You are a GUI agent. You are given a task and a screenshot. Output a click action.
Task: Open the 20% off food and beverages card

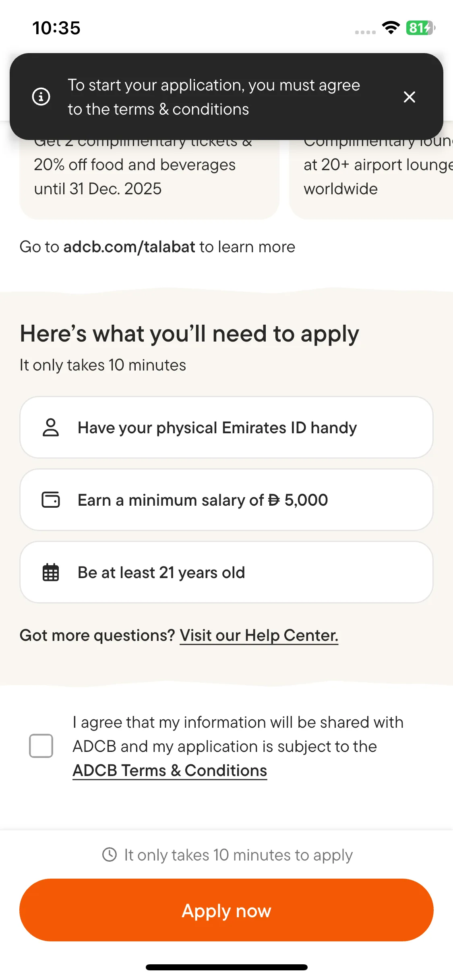pos(149,177)
